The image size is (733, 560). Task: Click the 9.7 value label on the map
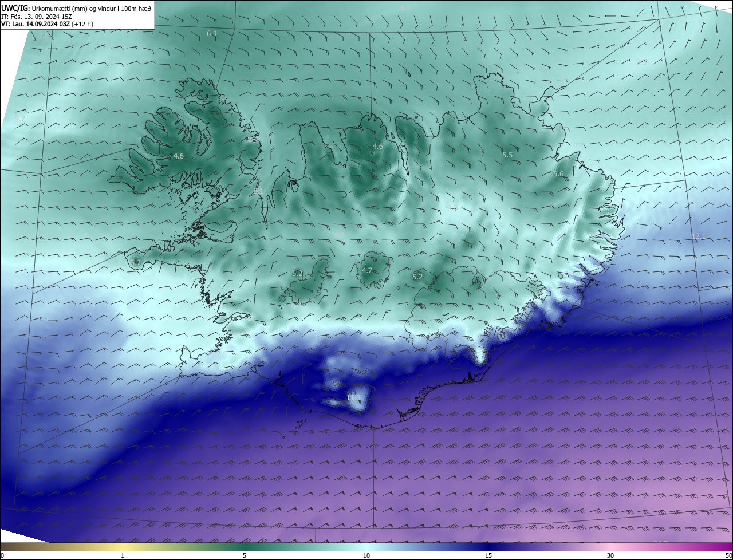[x=20, y=118]
